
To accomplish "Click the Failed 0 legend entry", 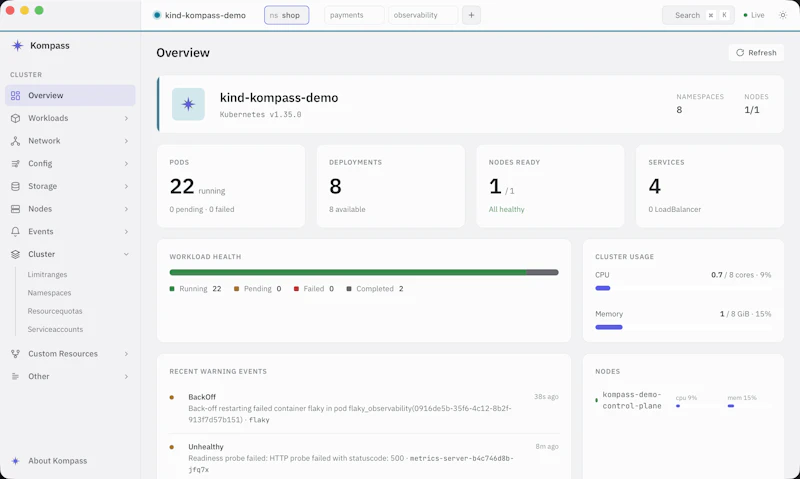I will click(314, 289).
